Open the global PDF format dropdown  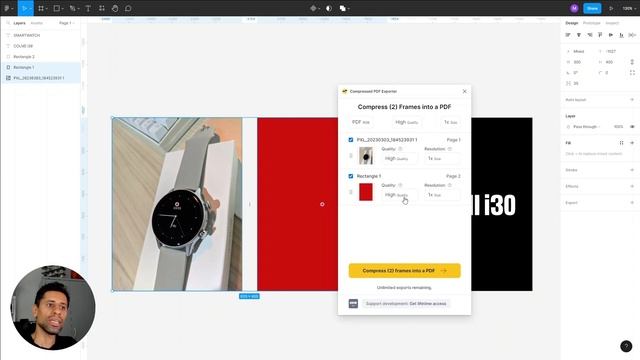pyautogui.click(x=361, y=122)
